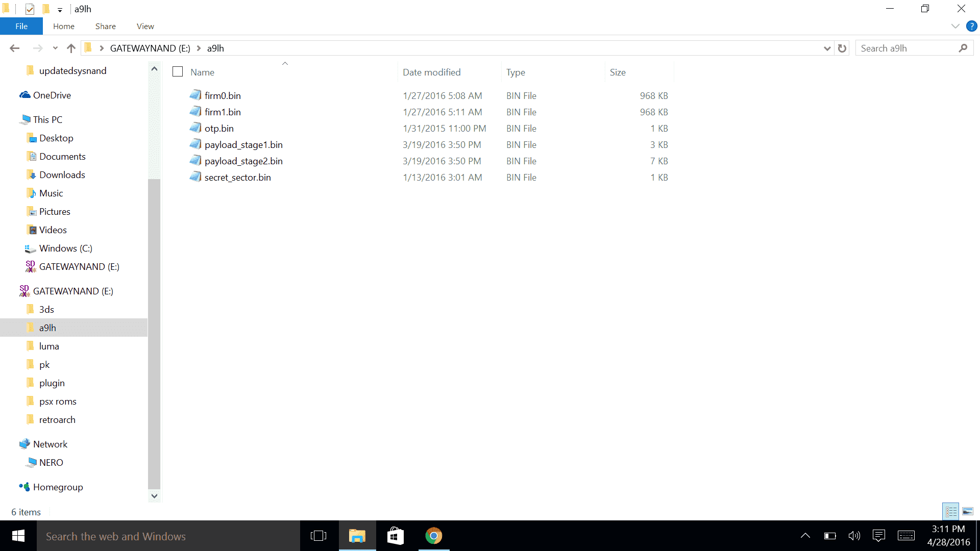Open the luma folder in navigation pane
This screenshot has width=980, height=551.
coord(49,346)
